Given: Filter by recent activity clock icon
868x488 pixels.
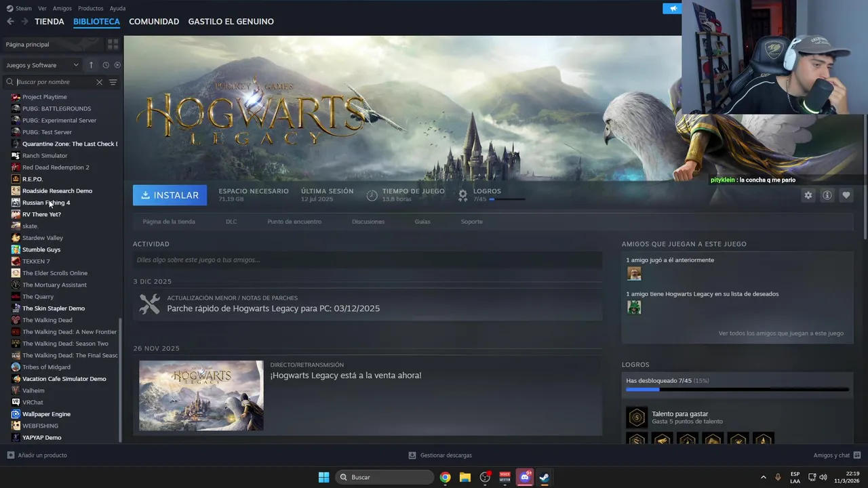Looking at the screenshot, I should click(x=106, y=65).
